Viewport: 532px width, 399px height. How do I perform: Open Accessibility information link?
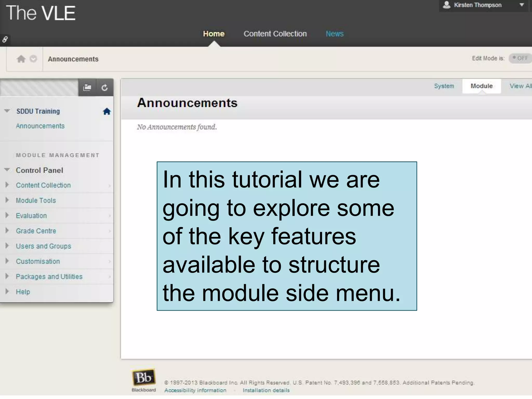click(x=195, y=390)
